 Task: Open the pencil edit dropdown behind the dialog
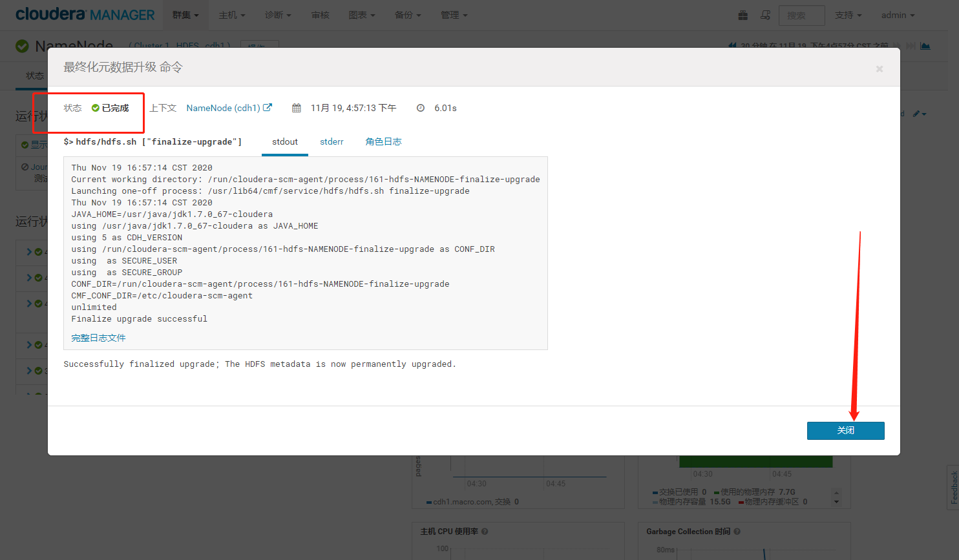tap(920, 114)
